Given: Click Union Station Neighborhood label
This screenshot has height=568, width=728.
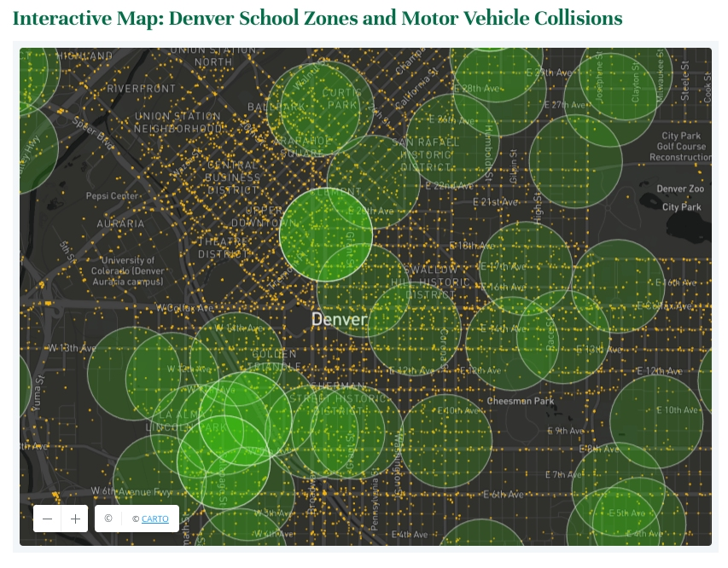Looking at the screenshot, I should [178, 122].
